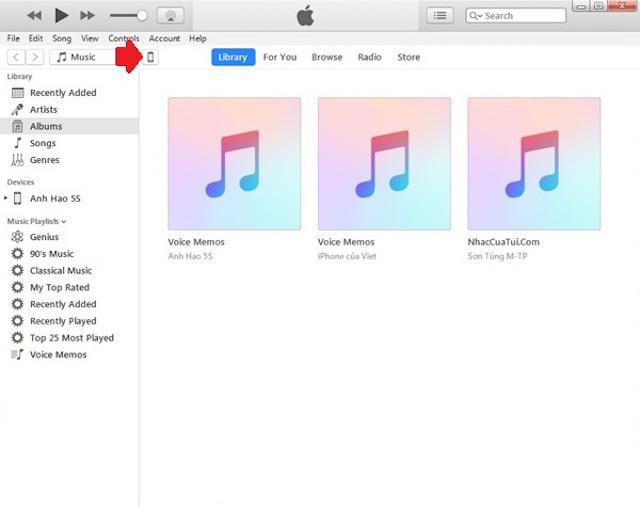Adjust the volume slider

tap(128, 15)
